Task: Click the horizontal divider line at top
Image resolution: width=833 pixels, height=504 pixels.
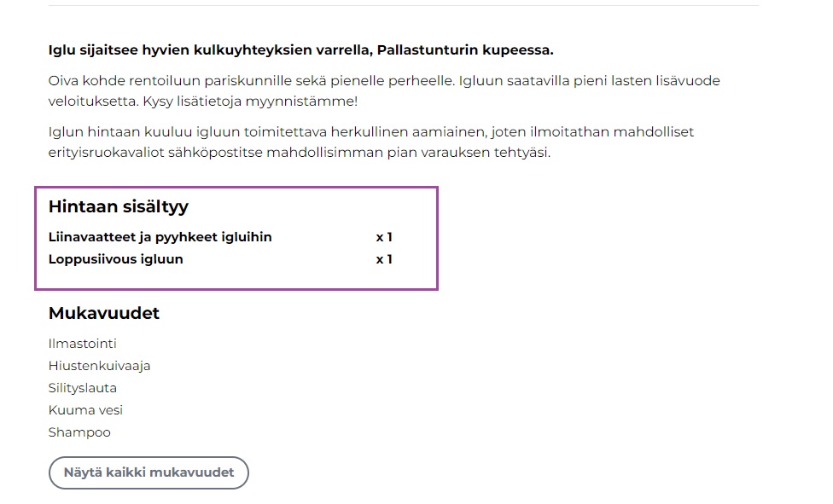Action: 403,6
